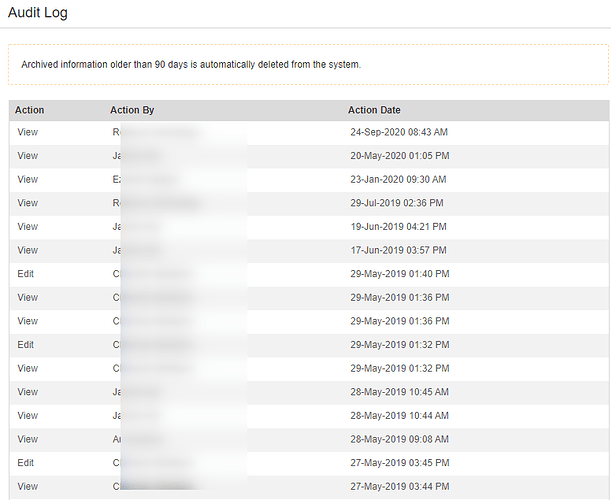Image resolution: width=611 pixels, height=500 pixels.
Task: Click Edit action in 01:40 PM row
Action: pos(26,274)
